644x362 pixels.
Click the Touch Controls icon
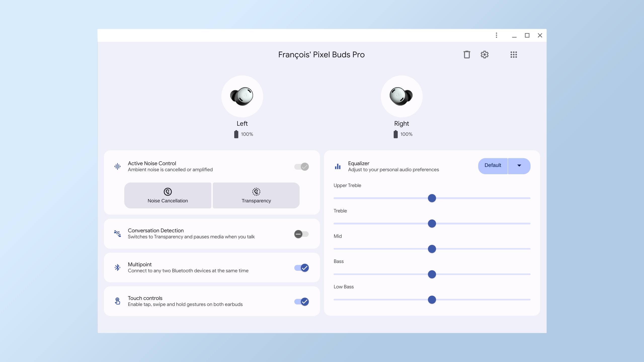pos(117,301)
